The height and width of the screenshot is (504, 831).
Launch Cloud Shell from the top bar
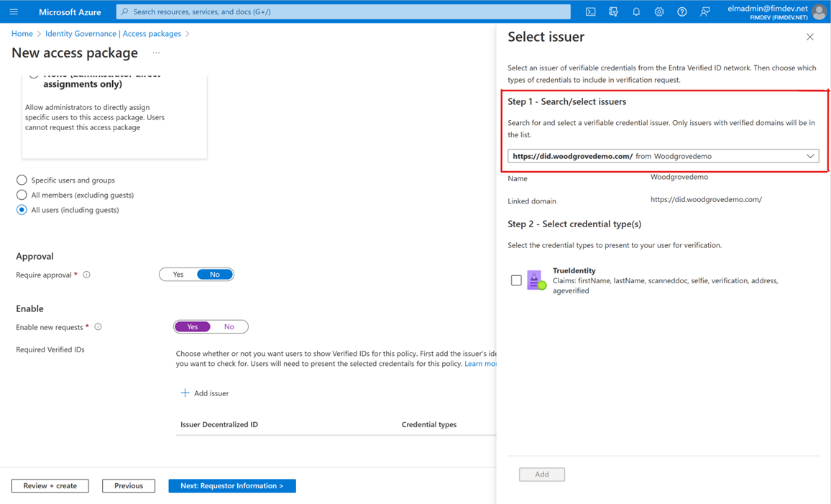point(590,12)
